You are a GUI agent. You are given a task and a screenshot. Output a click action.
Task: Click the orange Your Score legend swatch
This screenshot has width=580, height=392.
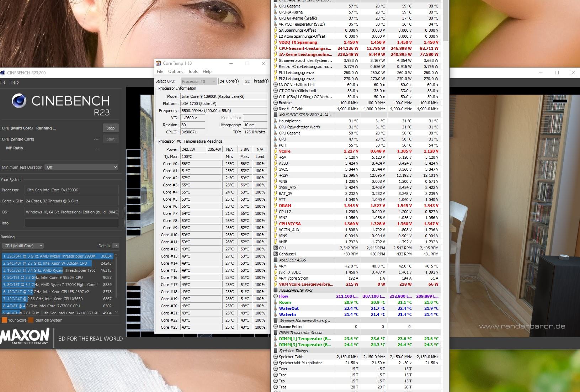(4, 320)
